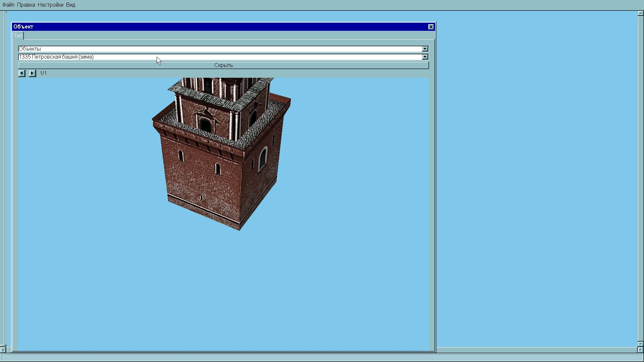The width and height of the screenshot is (644, 362).
Task: Open the Правка menu
Action: 26,5
